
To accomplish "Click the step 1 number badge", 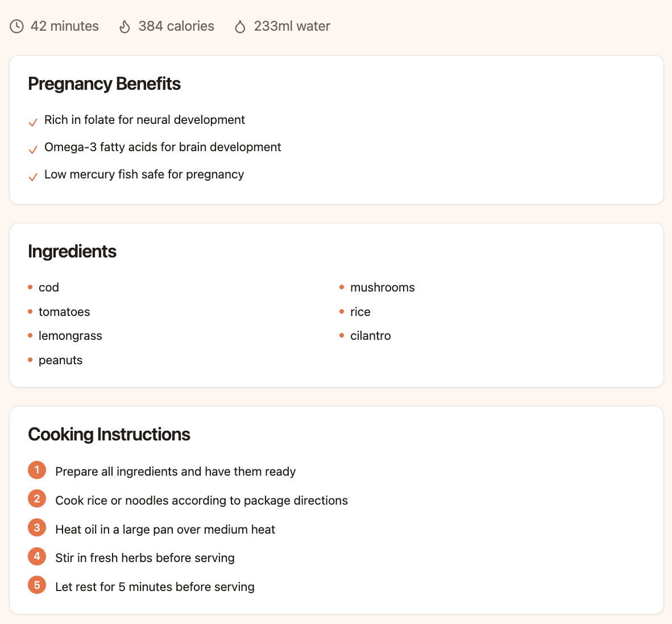I will (x=37, y=471).
